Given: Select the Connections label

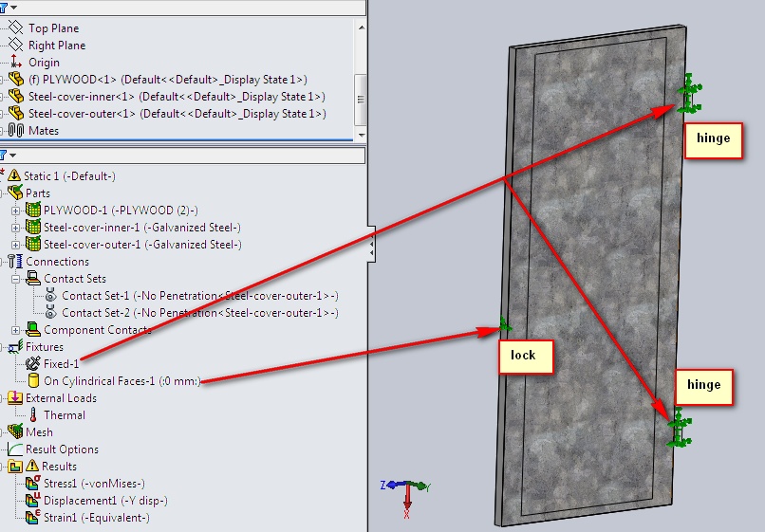Looking at the screenshot, I should click(58, 262).
